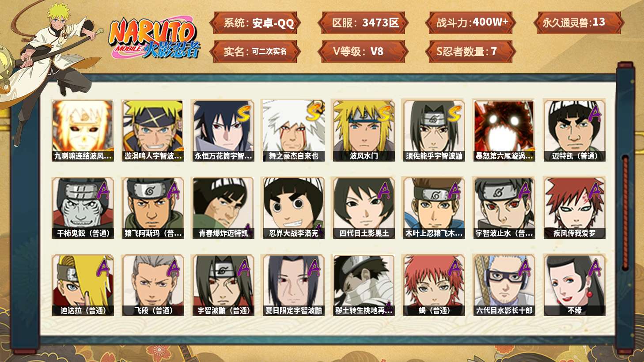The width and height of the screenshot is (644, 362).
Task: Click the 须佐能乎宇智波鼬 ninja icon
Action: [x=434, y=131]
